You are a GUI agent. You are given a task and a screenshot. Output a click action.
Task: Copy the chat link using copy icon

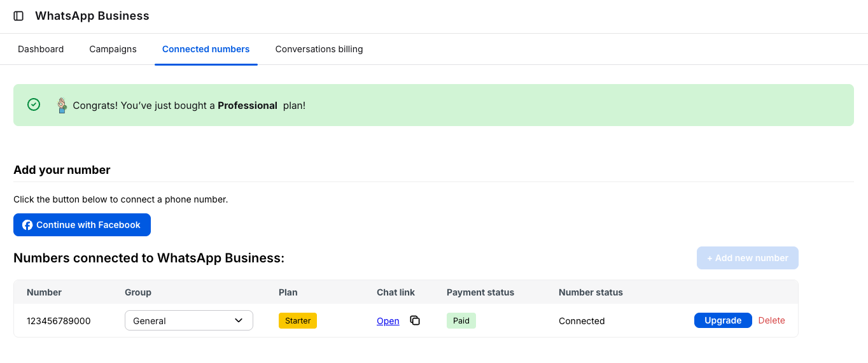(415, 320)
